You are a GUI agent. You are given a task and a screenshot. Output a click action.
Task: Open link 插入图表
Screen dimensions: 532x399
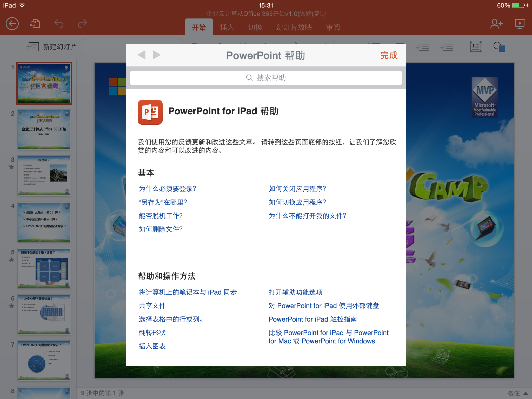tap(152, 346)
